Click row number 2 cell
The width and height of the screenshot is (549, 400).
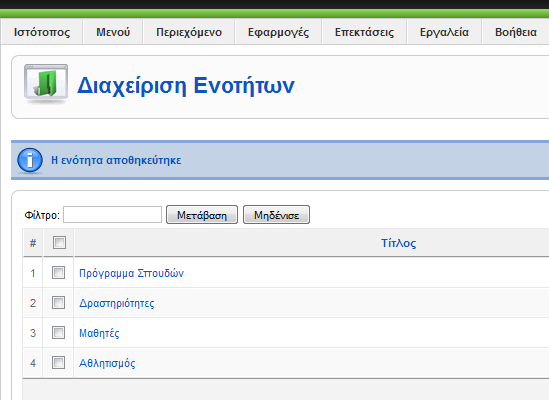point(33,303)
